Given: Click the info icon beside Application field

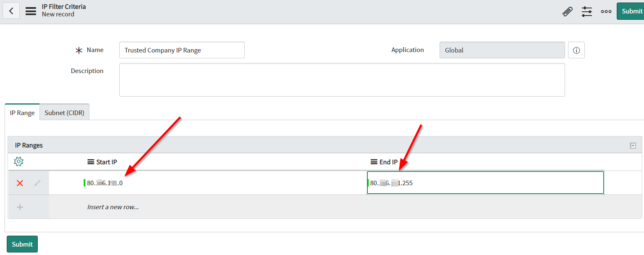Looking at the screenshot, I should 576,50.
